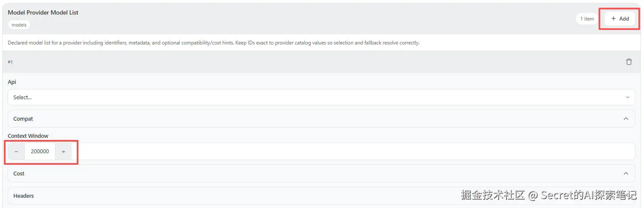Click the provider model list description text
This screenshot has width=644, height=208.
[214, 43]
